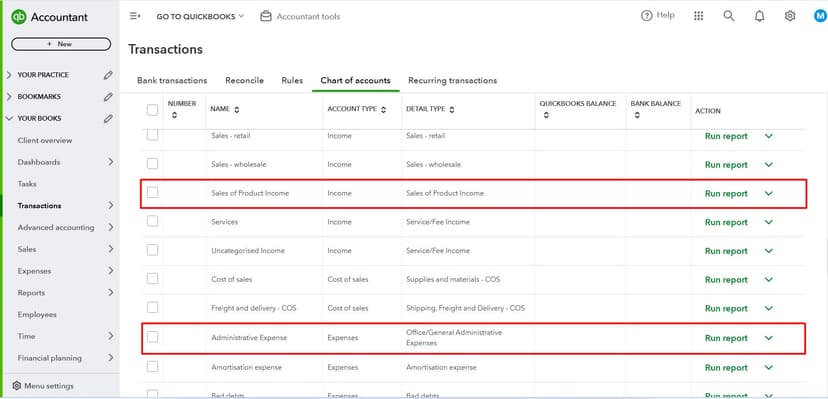The width and height of the screenshot is (828, 399).
Task: Open Client overview in the sidebar
Action: click(x=45, y=140)
